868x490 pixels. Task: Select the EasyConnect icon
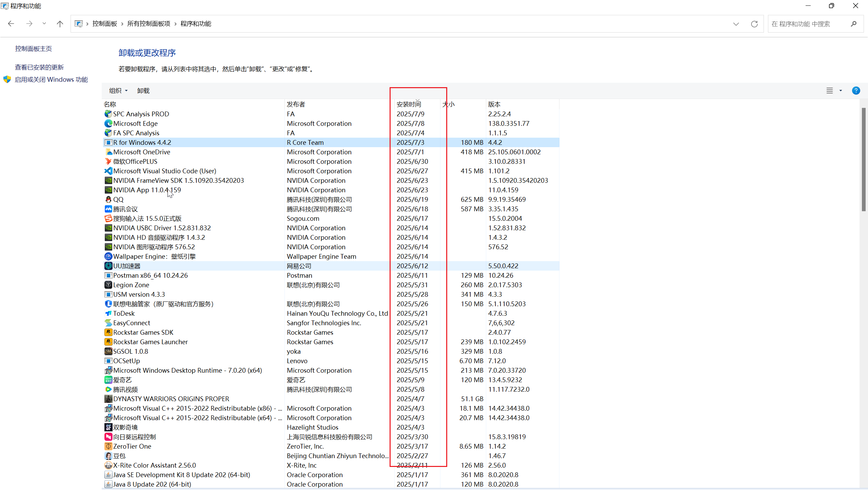[x=108, y=323]
